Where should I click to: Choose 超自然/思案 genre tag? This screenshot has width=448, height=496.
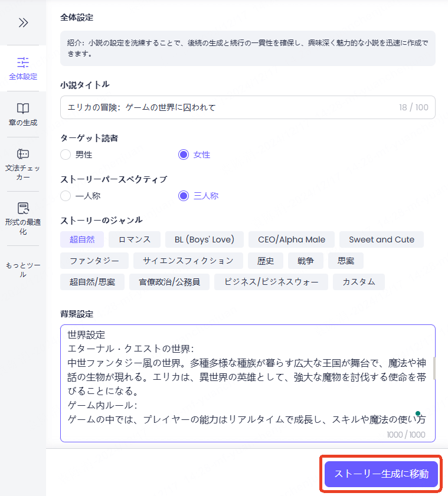tap(93, 282)
